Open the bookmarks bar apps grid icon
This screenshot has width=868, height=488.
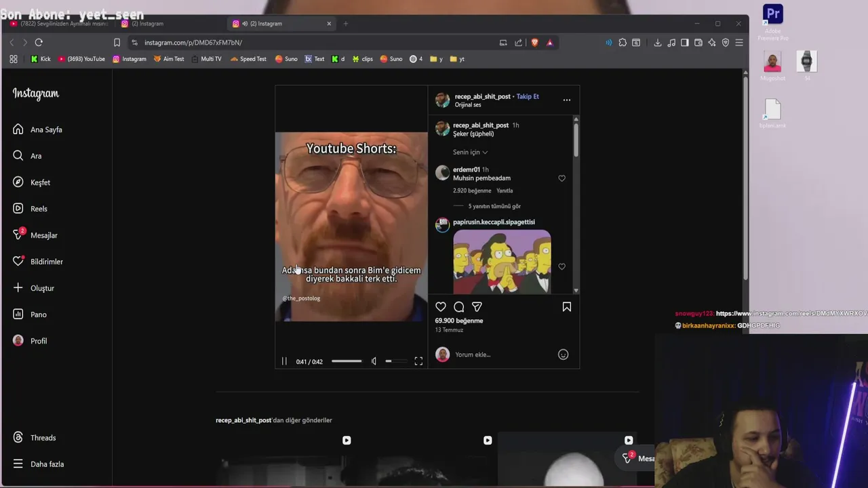click(14, 59)
